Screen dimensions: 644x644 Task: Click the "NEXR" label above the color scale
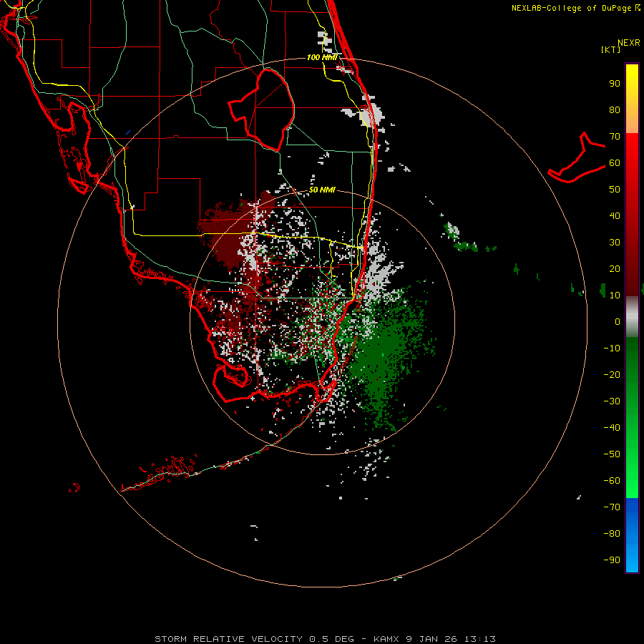tap(629, 43)
